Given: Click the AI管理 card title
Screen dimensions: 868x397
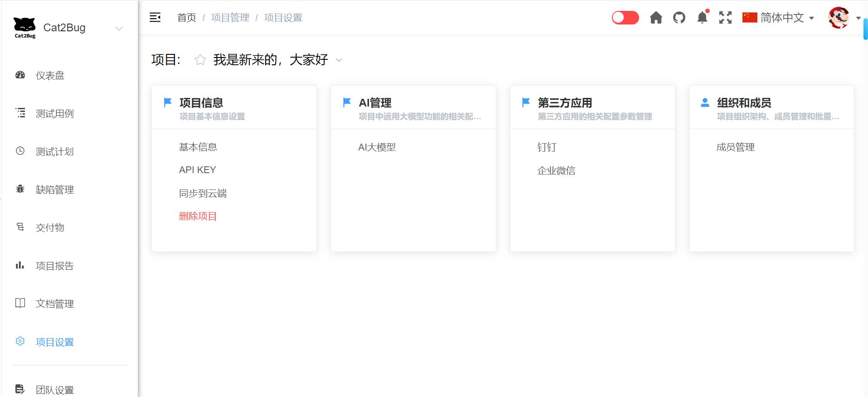Looking at the screenshot, I should pyautogui.click(x=375, y=103).
